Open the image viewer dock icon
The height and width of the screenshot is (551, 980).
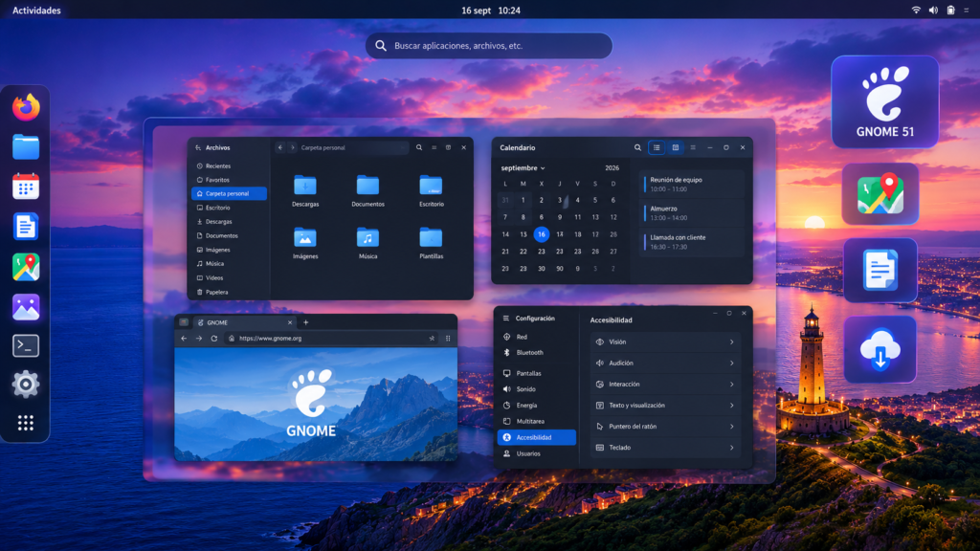pos(26,307)
